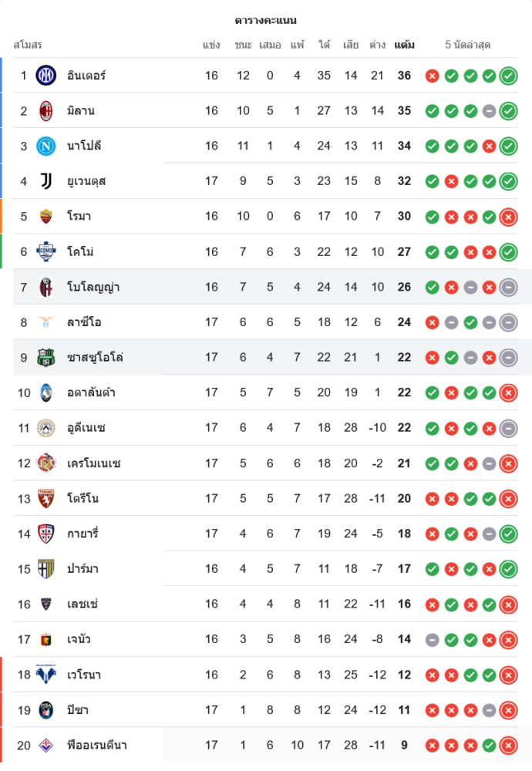Click Inter's red loss icon in recent form

click(x=432, y=76)
